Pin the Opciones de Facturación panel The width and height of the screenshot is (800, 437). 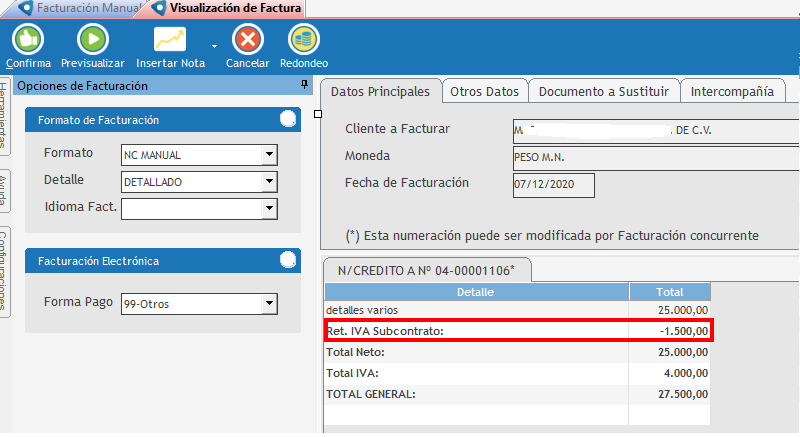pyautogui.click(x=304, y=87)
